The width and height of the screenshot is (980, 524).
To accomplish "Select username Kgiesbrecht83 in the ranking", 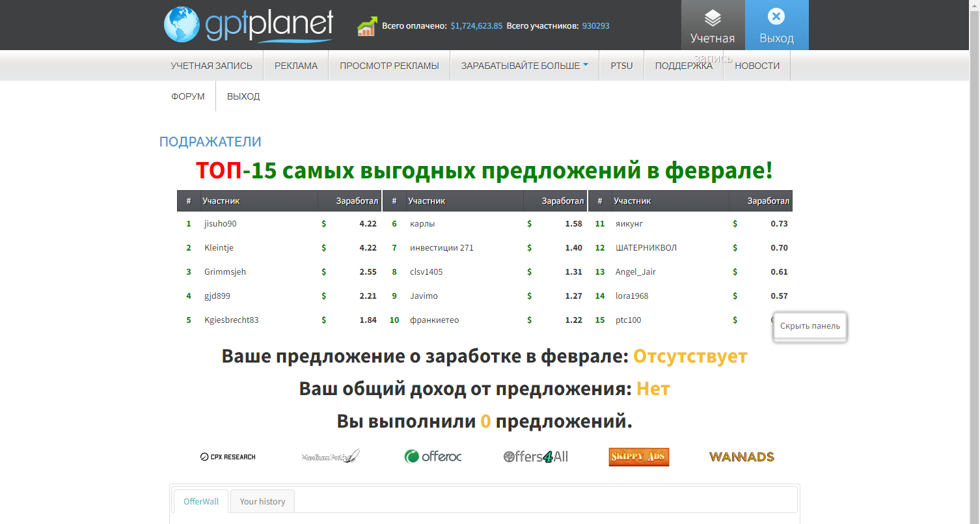I will click(232, 320).
